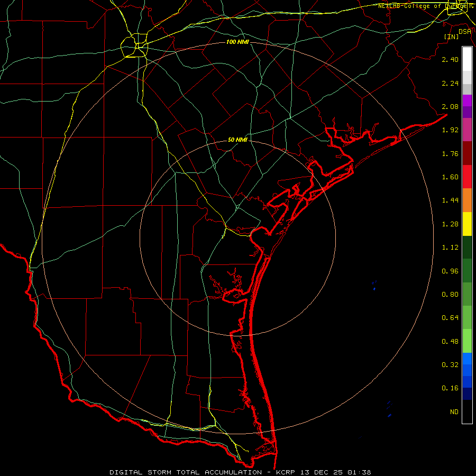476x476 pixels.
Task: Click the 13 DEC 25 date text
Action: coord(322,472)
